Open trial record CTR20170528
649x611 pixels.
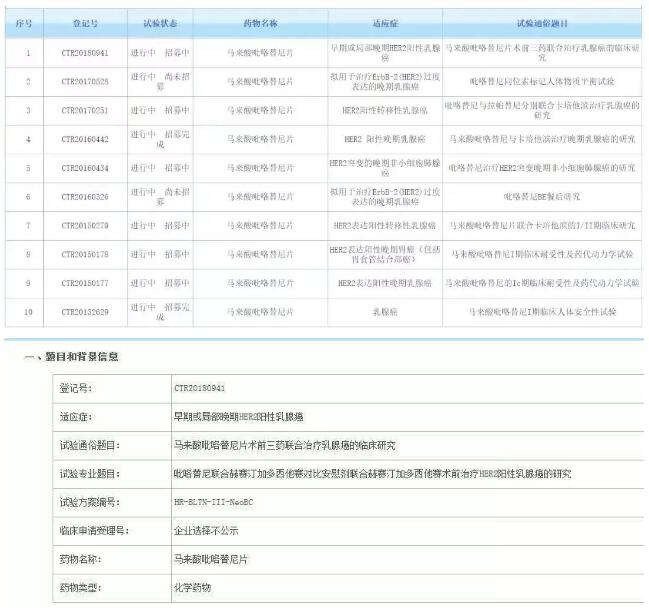pyautogui.click(x=84, y=80)
